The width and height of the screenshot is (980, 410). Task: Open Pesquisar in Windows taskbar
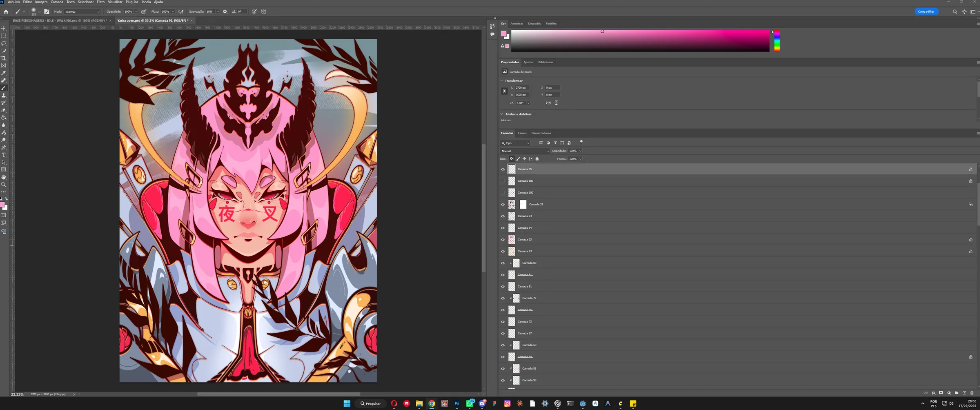tap(371, 403)
